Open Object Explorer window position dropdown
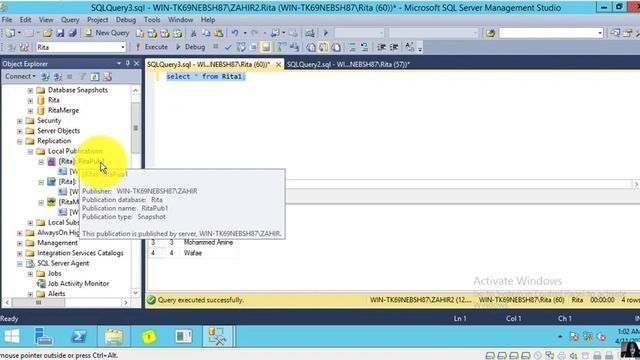This screenshot has height=360, width=640. point(119,63)
